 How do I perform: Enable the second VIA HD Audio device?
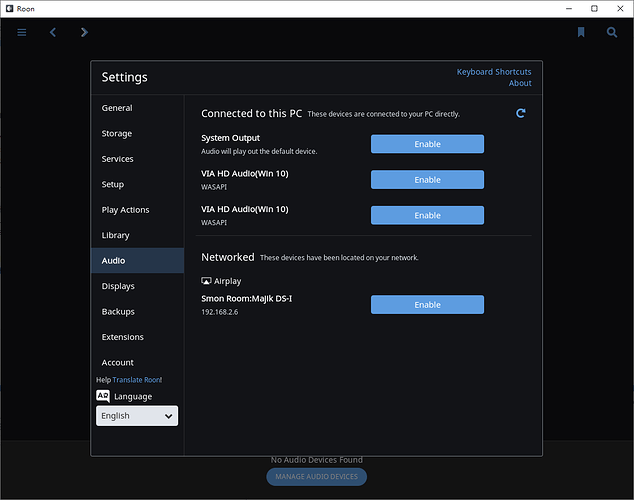coord(427,215)
